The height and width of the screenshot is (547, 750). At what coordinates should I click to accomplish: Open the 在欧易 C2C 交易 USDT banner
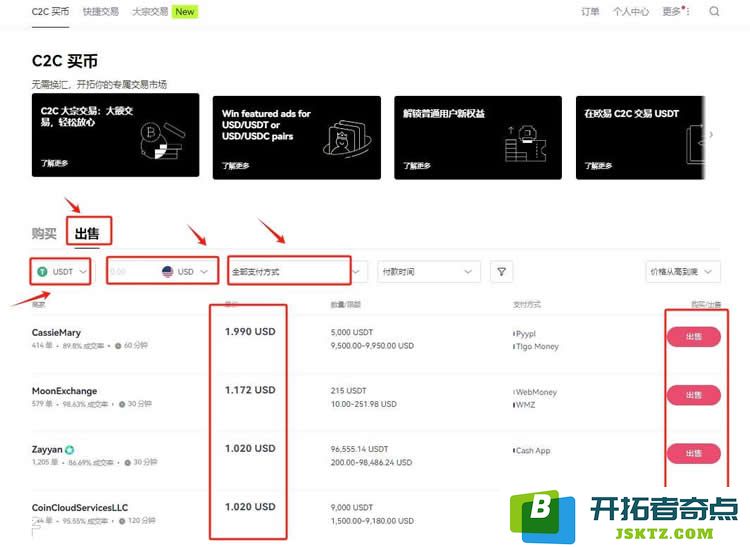[x=640, y=138]
